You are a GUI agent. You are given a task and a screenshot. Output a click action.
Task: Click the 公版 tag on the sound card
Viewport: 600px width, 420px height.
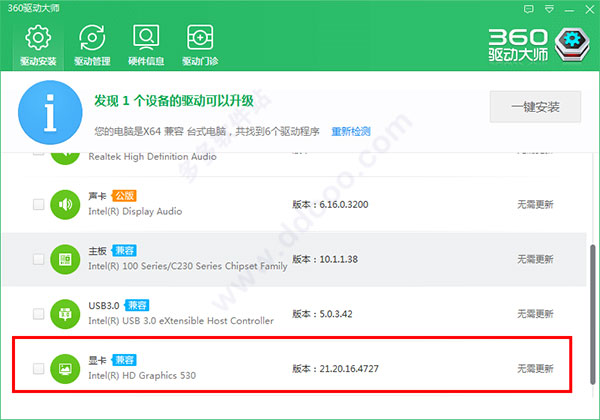point(124,196)
